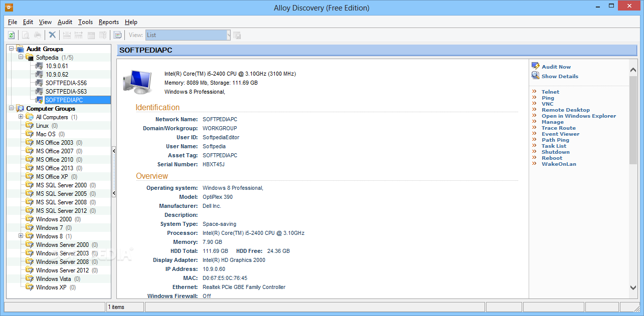Click the large monitor image in the summary
The height and width of the screenshot is (316, 644).
point(138,82)
